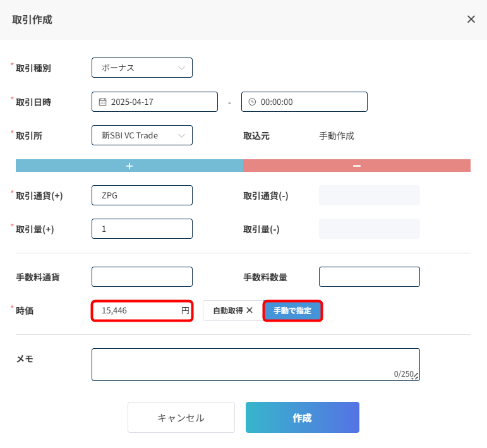This screenshot has height=448, width=487.
Task: Click the 手数料数量 input field
Action: pyautogui.click(x=370, y=277)
